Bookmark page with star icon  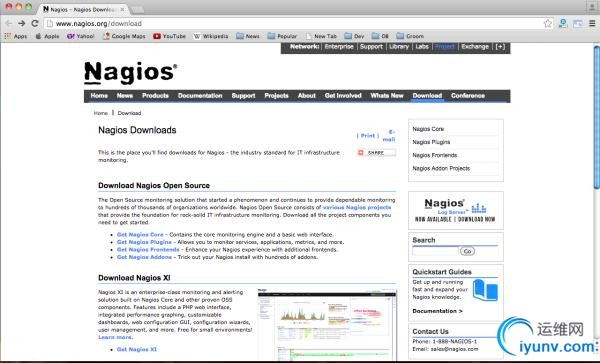pyautogui.click(x=548, y=23)
